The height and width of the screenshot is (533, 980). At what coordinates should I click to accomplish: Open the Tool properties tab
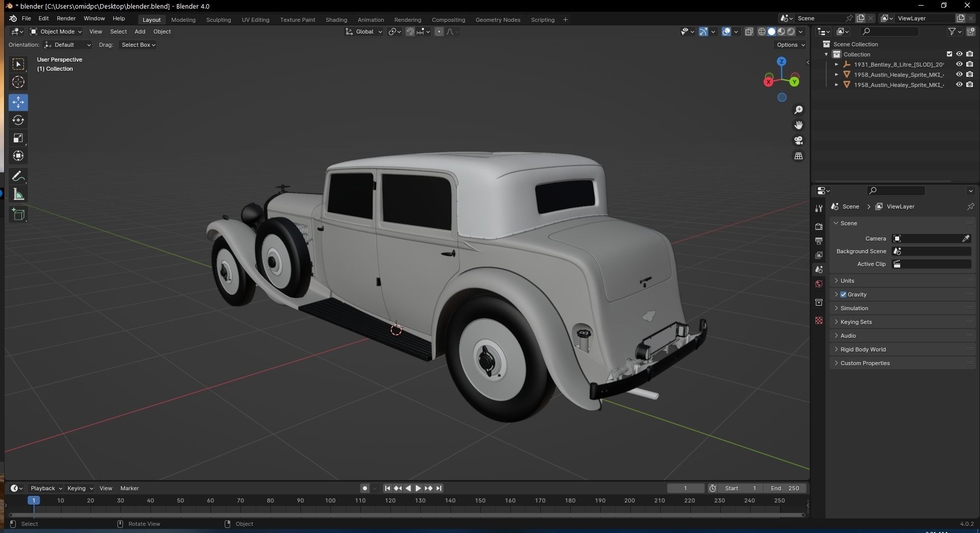pos(819,209)
